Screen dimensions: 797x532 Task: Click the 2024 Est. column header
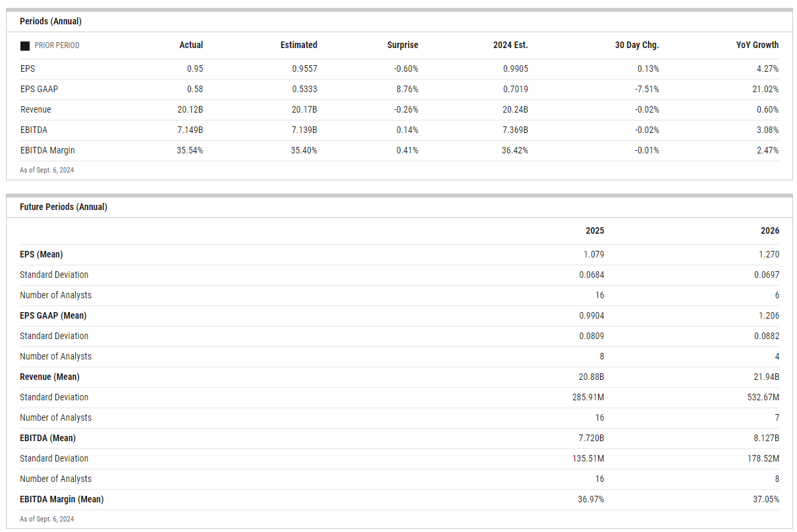(x=510, y=45)
